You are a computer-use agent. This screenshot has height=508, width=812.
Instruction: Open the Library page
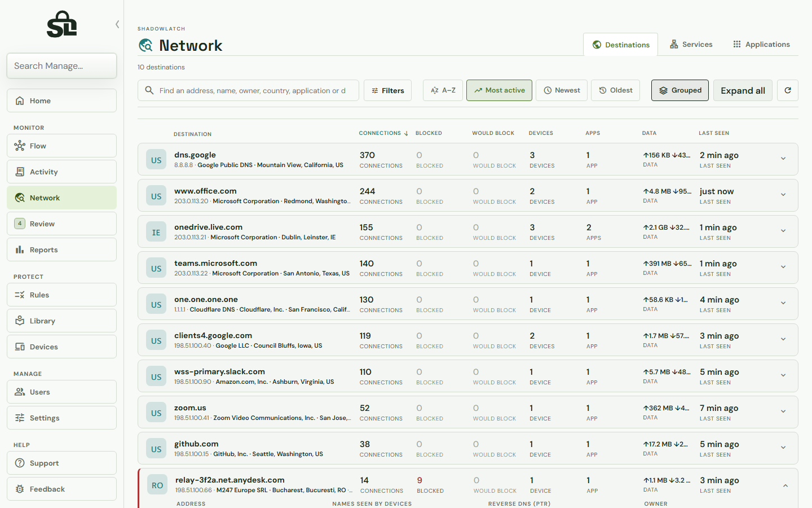pyautogui.click(x=61, y=321)
